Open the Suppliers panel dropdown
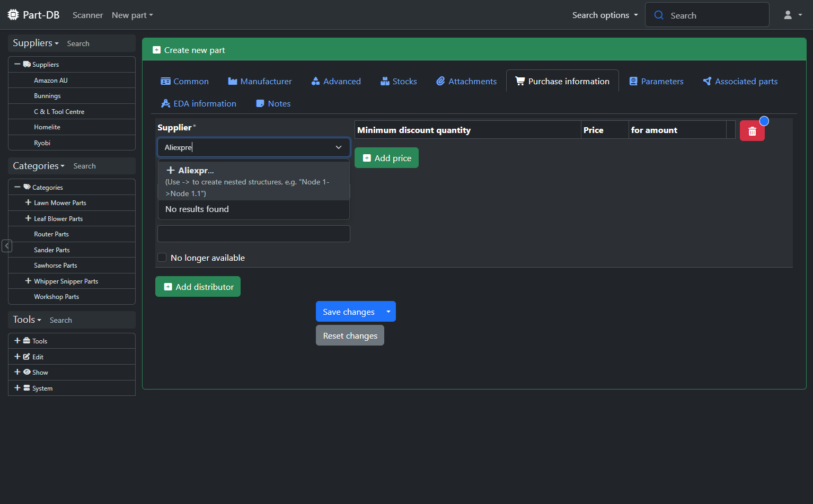This screenshot has height=504, width=813. [x=36, y=43]
